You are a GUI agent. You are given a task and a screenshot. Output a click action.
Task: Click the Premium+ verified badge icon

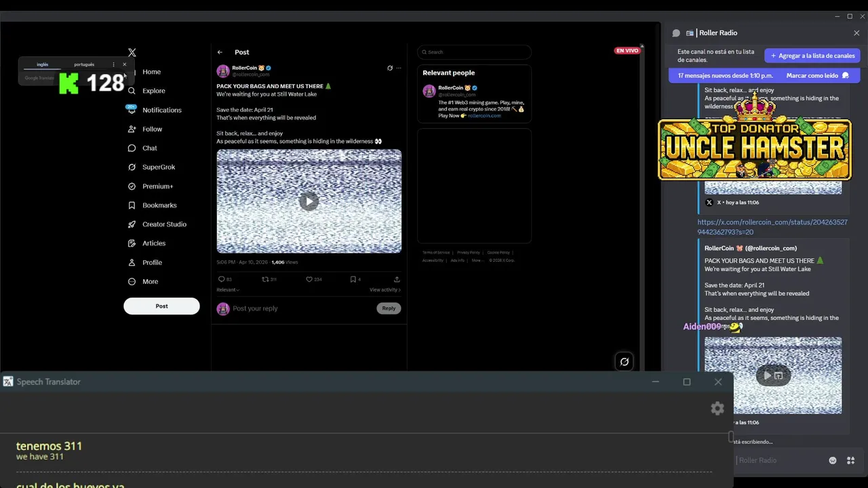[132, 186]
